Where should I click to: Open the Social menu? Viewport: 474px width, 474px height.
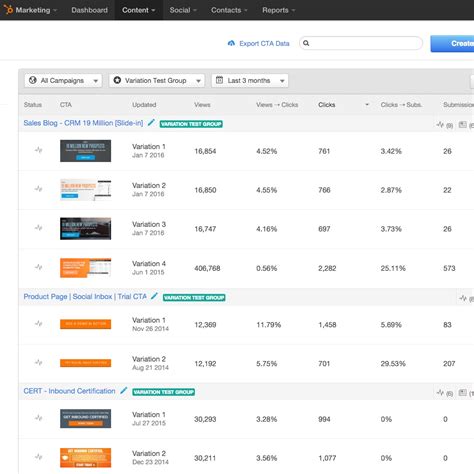pos(183,10)
